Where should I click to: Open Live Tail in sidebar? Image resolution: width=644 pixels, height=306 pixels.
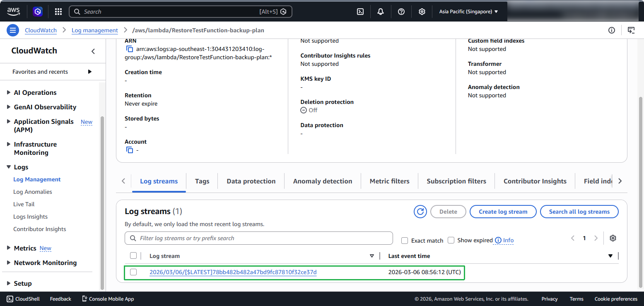(24, 204)
